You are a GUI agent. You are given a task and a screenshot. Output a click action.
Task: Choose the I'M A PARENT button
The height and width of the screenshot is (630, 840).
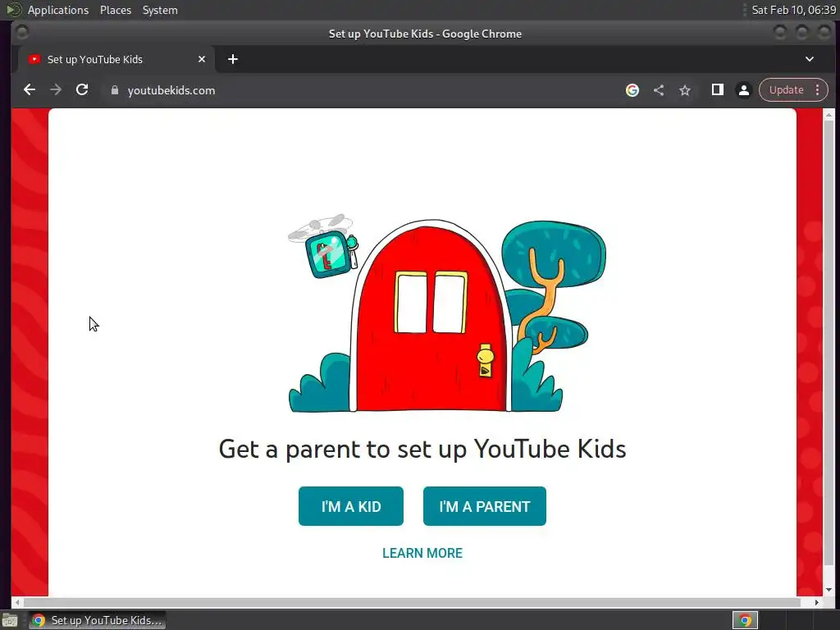click(x=484, y=506)
